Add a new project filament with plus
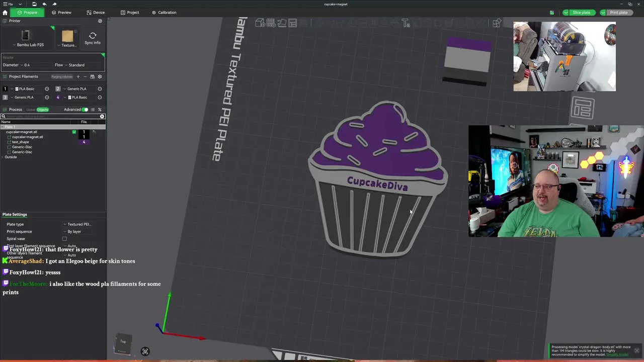This screenshot has width=644, height=362. click(x=78, y=76)
